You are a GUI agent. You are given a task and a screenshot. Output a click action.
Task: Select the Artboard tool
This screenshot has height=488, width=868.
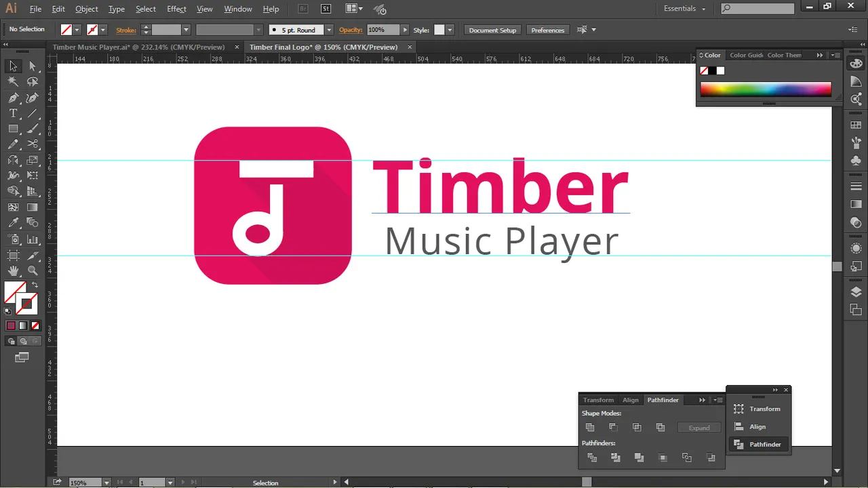13,255
